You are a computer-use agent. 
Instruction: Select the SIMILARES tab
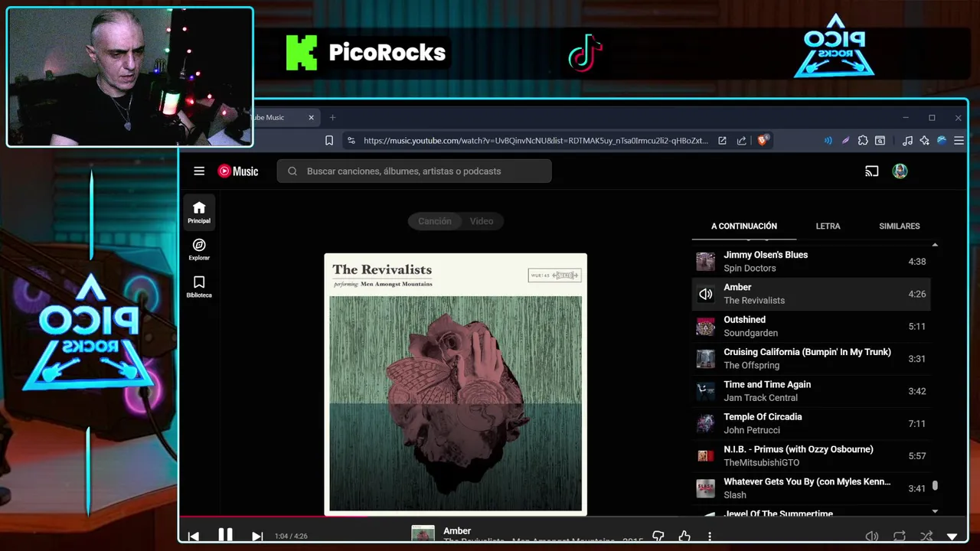pyautogui.click(x=900, y=227)
